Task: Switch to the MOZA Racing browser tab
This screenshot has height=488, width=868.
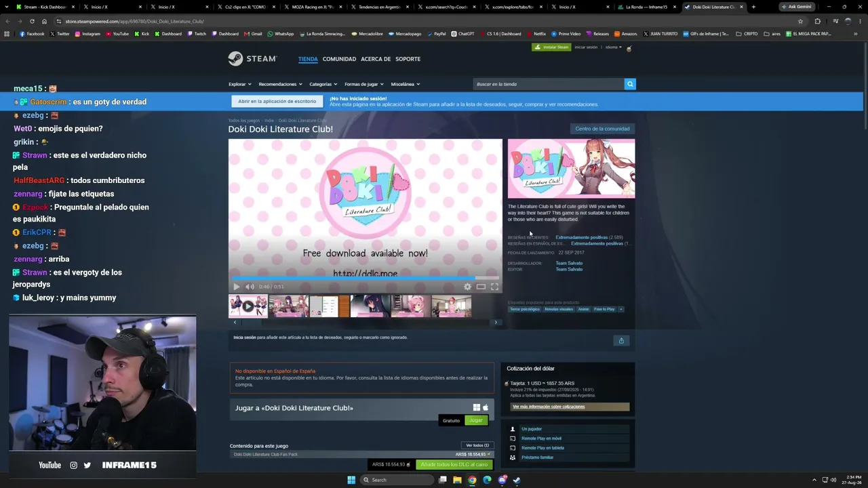Action: 313,7
